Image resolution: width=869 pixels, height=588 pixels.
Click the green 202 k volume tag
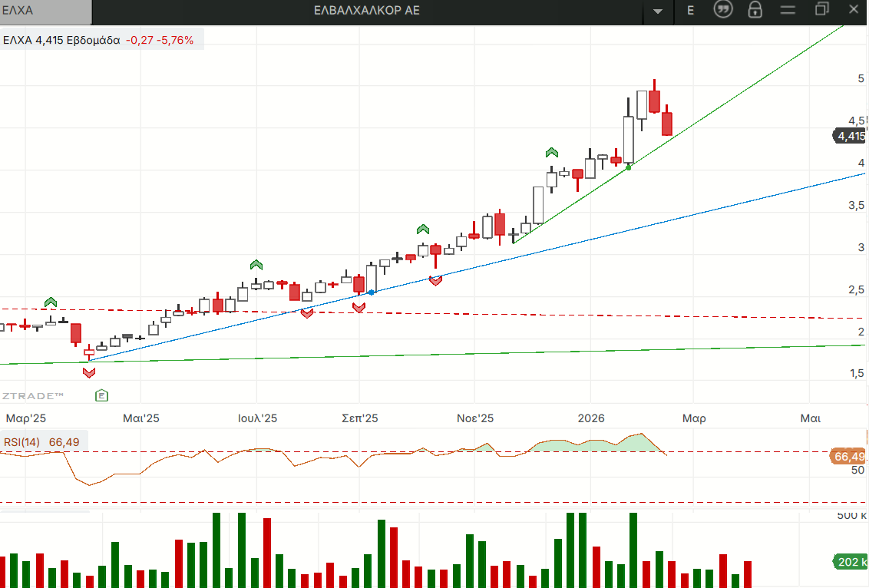pos(851,562)
